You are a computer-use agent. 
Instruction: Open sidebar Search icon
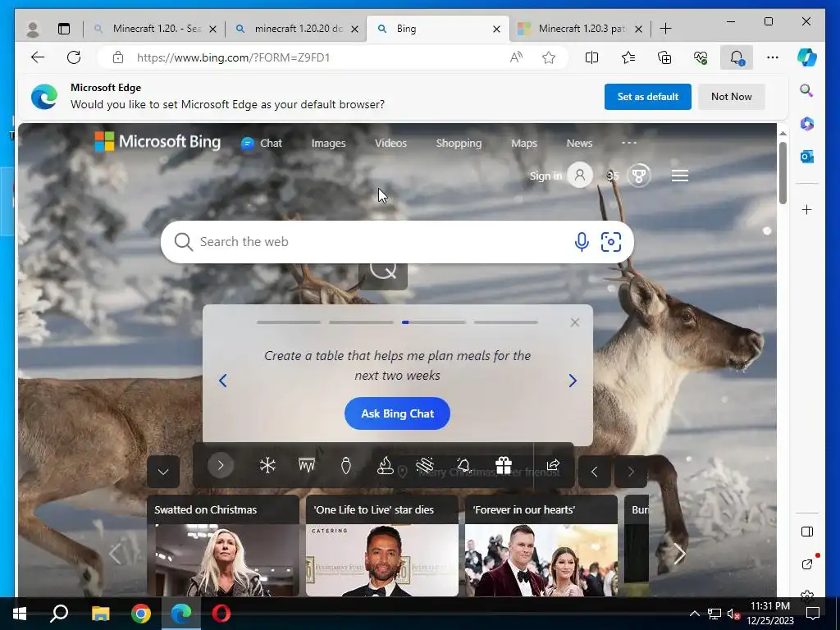[x=807, y=90]
